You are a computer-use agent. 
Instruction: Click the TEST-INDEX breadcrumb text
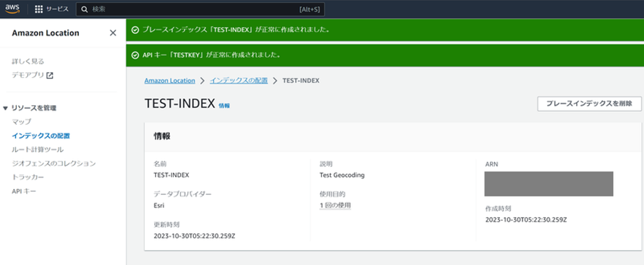tap(301, 81)
